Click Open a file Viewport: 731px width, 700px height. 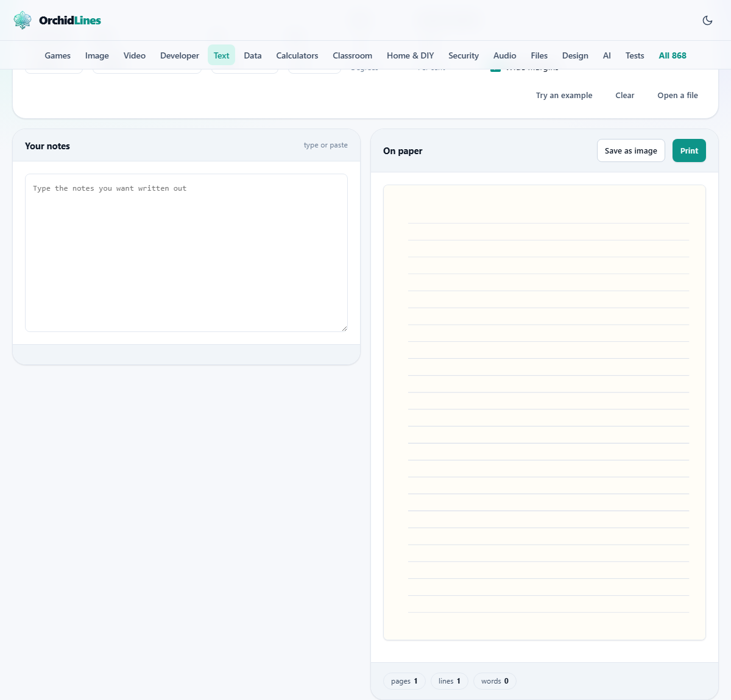tap(678, 96)
